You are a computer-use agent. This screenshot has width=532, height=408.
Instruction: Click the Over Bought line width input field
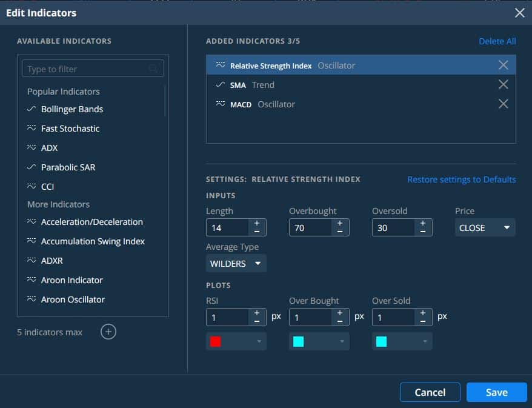310,317
